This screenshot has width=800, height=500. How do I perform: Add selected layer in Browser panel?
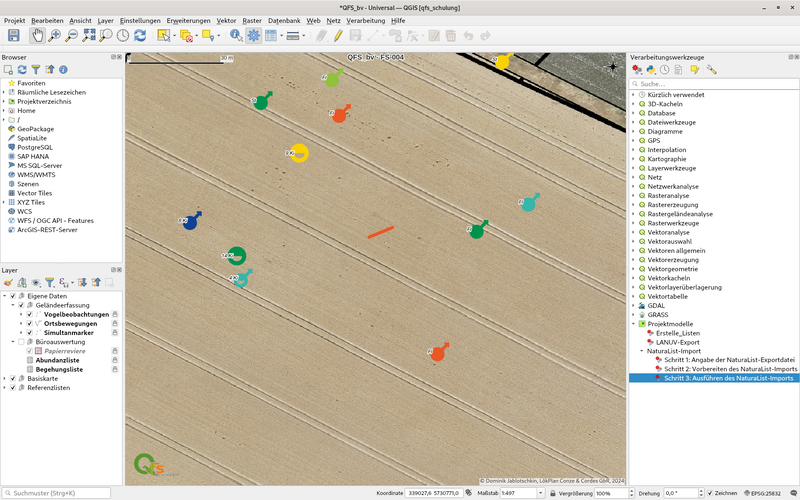click(x=8, y=69)
